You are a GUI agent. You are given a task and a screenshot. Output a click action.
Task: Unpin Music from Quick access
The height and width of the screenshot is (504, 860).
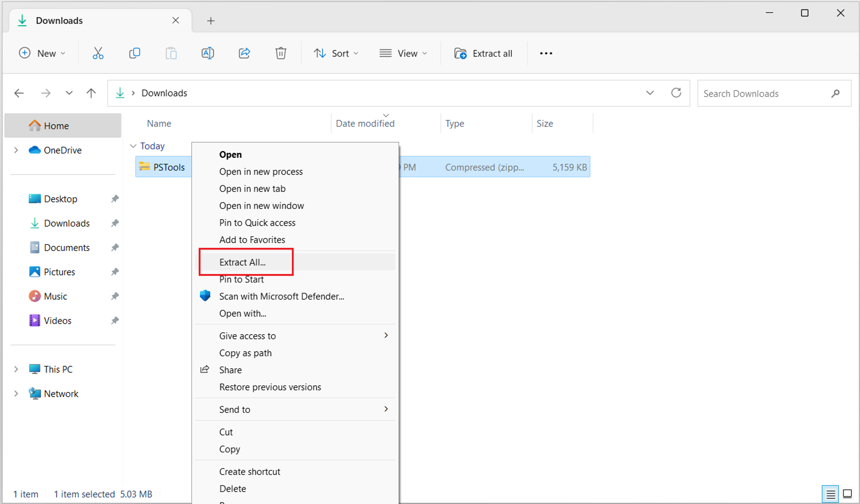[x=115, y=296]
